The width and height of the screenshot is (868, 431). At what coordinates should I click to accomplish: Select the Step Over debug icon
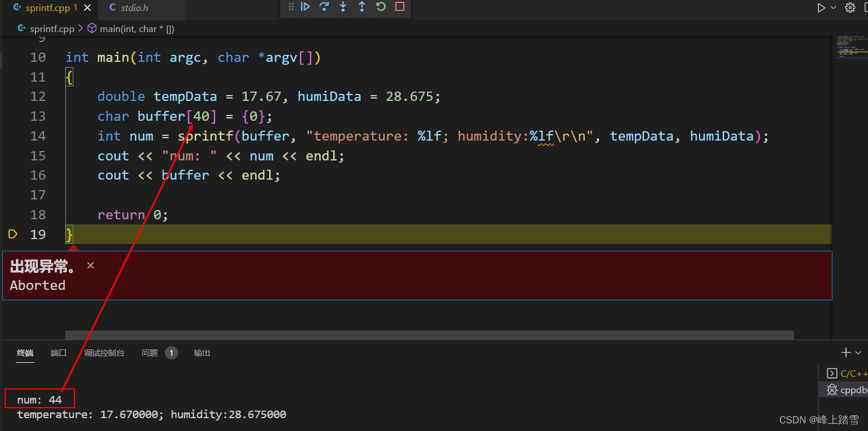(324, 6)
